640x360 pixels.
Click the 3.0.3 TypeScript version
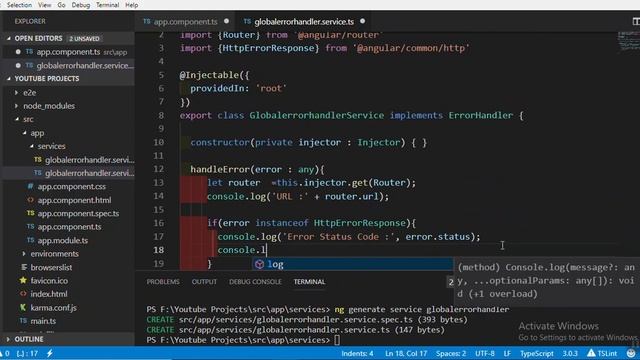(x=570, y=353)
